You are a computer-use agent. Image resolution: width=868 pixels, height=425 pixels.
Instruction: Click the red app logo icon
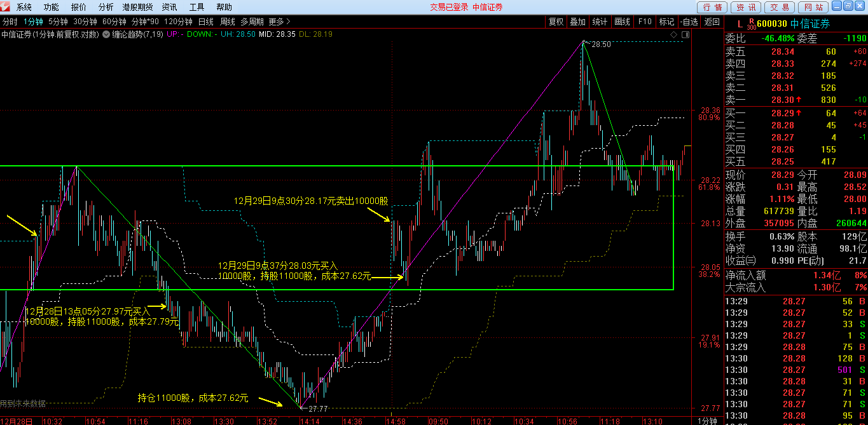pyautogui.click(x=7, y=7)
